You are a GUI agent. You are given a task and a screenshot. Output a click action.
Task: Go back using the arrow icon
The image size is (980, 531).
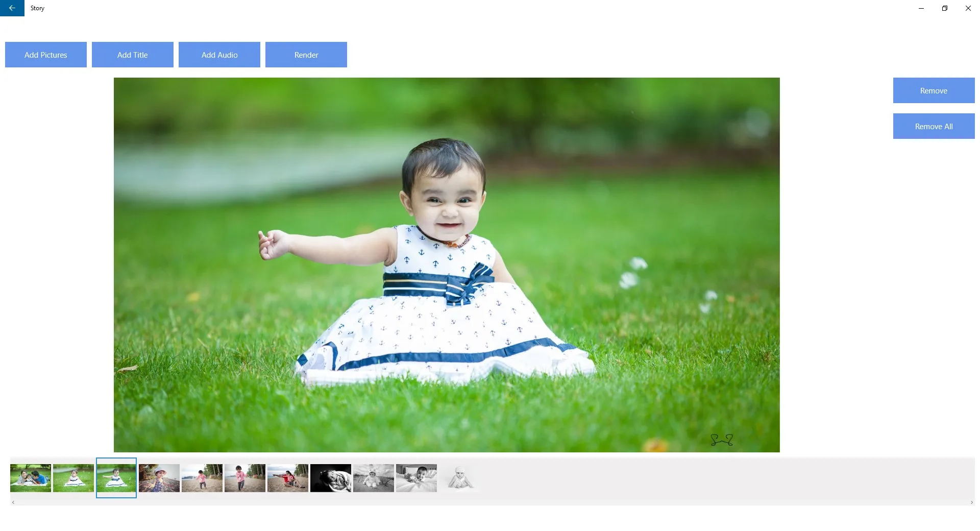[x=12, y=8]
